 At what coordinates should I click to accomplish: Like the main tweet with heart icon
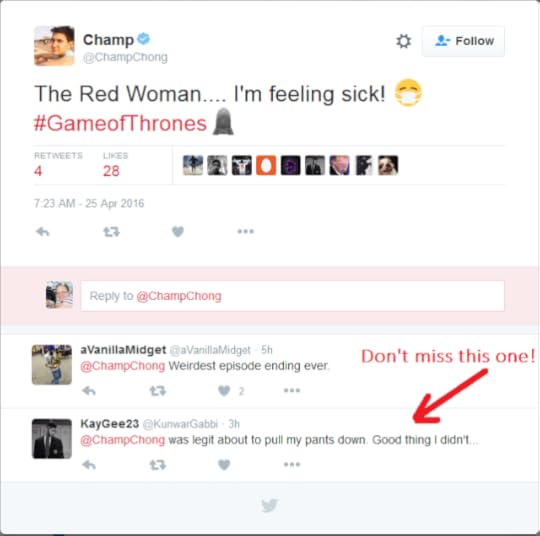coord(178,231)
